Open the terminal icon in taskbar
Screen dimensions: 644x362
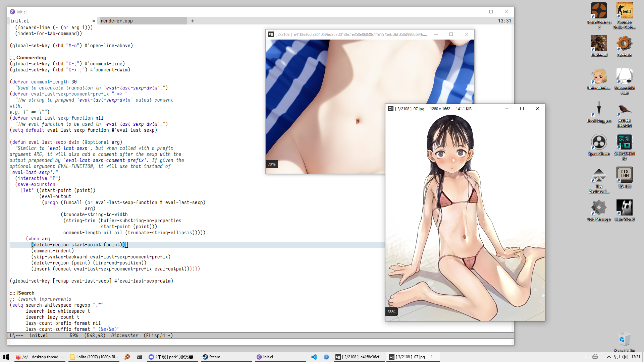(140, 357)
